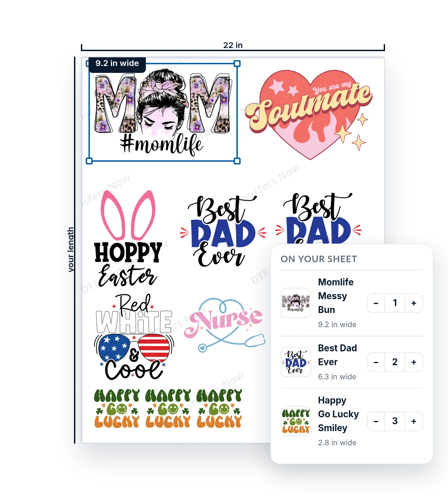Select Best Dad Ever thumbnail in sheet list
448x503 pixels.
(296, 362)
